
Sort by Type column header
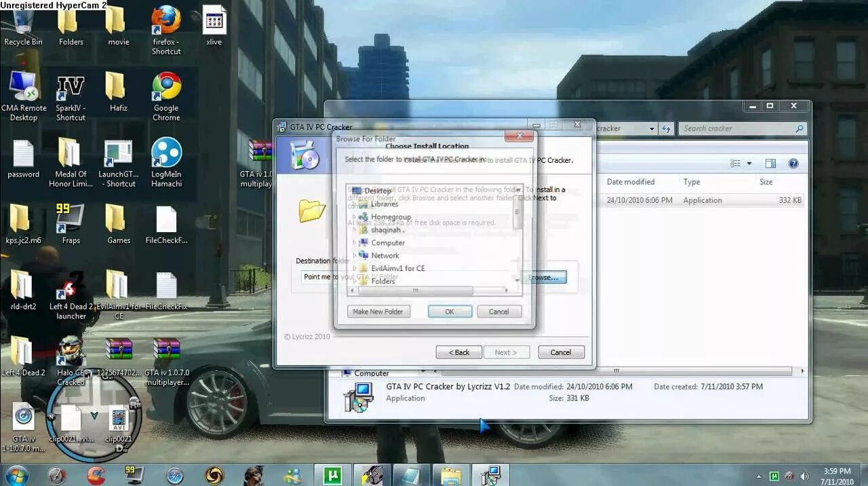[692, 182]
